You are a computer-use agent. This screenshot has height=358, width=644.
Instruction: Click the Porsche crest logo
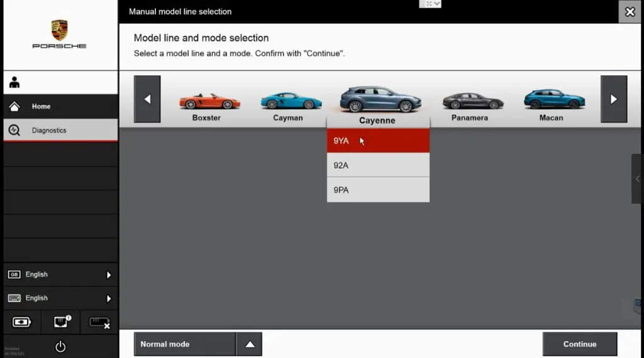[60, 30]
